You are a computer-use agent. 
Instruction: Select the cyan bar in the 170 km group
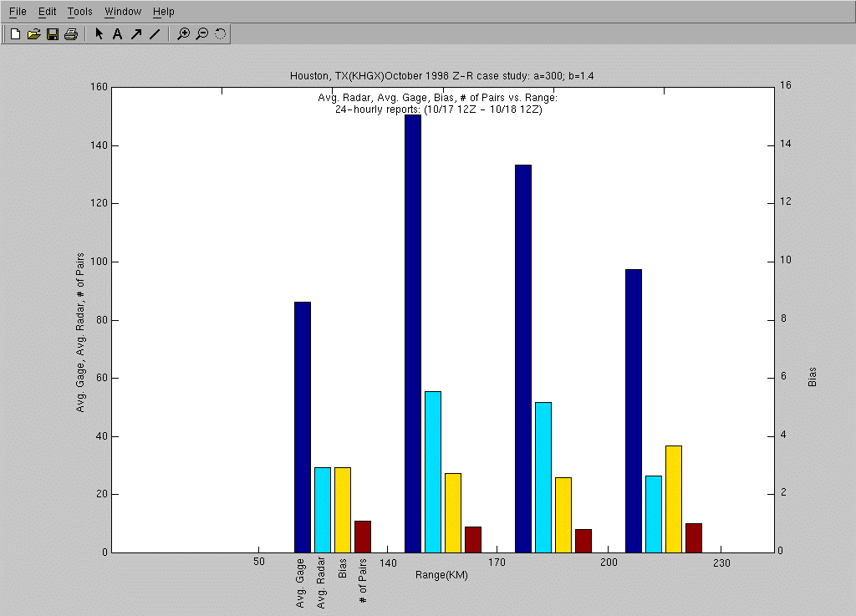(543, 477)
